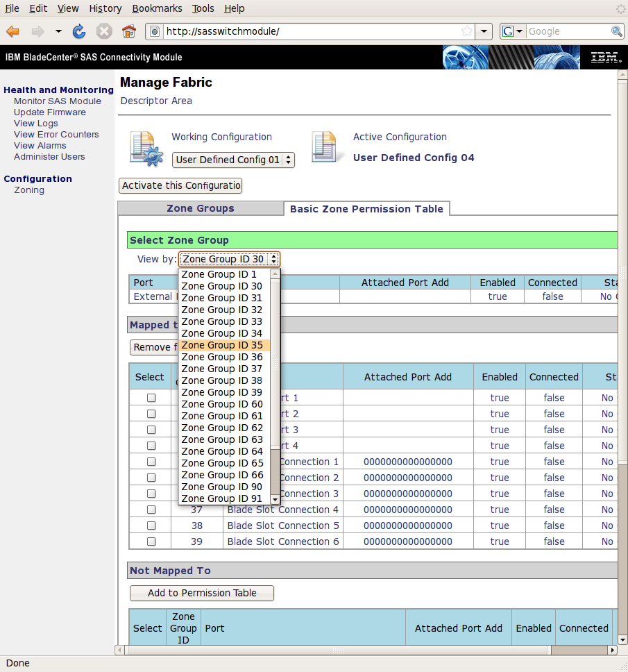Open the Edit menu

[x=38, y=8]
